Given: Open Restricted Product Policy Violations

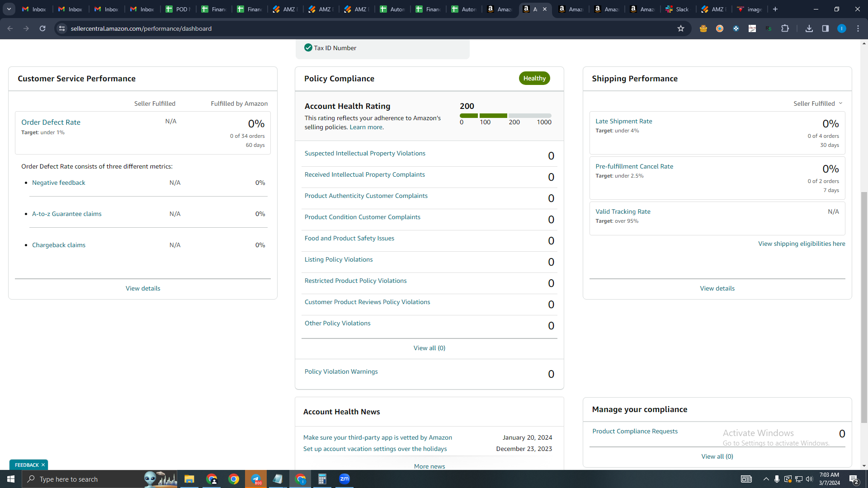Looking at the screenshot, I should point(355,281).
